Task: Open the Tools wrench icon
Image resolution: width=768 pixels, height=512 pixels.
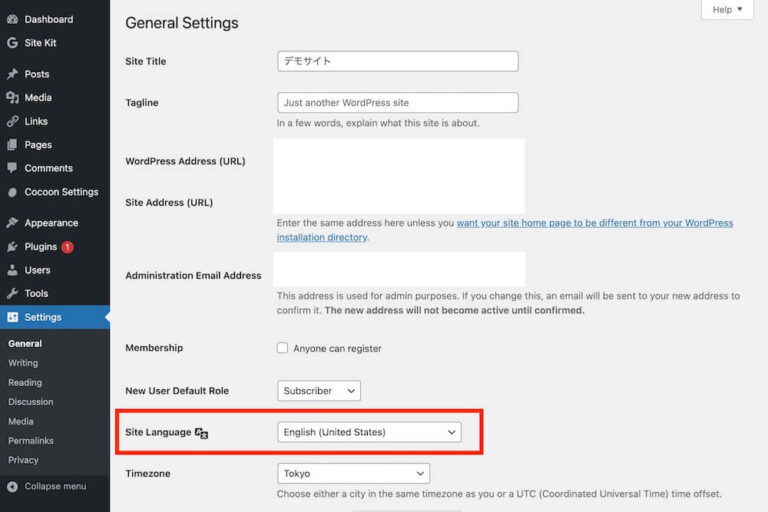Action: pos(12,294)
